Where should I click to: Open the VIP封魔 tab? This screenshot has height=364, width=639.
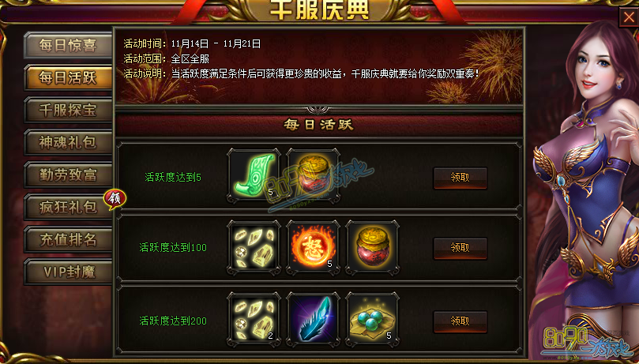click(68, 272)
